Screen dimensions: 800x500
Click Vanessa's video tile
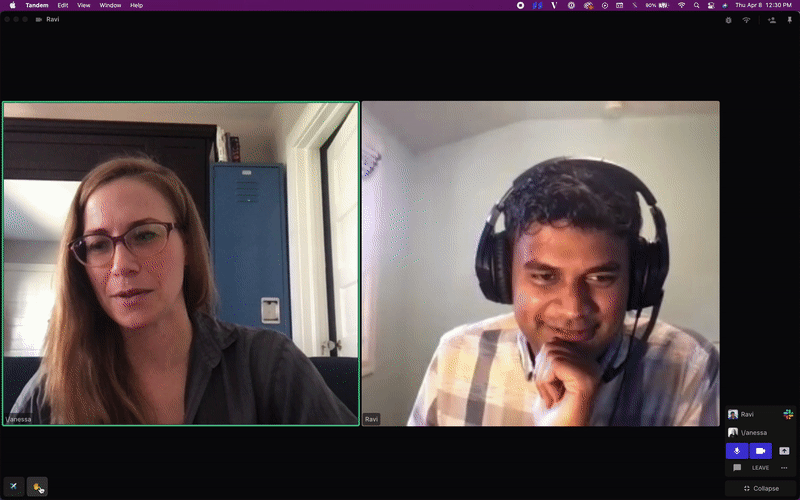pos(180,263)
